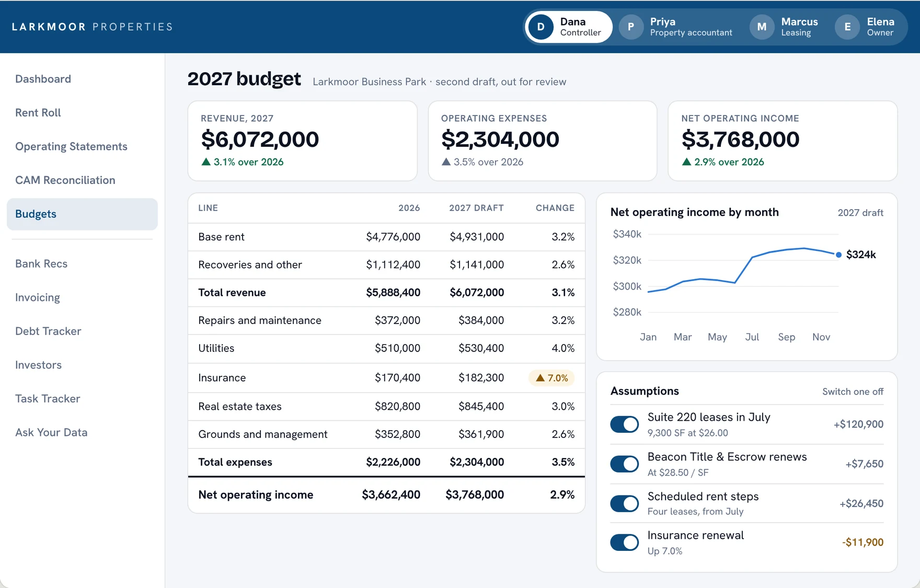Click the Total expenses $2,304,000 cell
Image resolution: width=920 pixels, height=588 pixels.
pyautogui.click(x=477, y=462)
